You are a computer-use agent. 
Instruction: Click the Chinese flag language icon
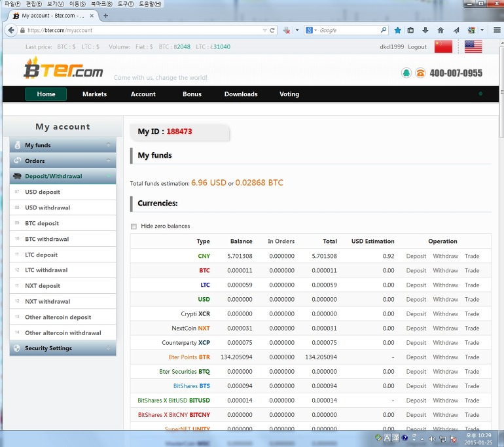443,46
